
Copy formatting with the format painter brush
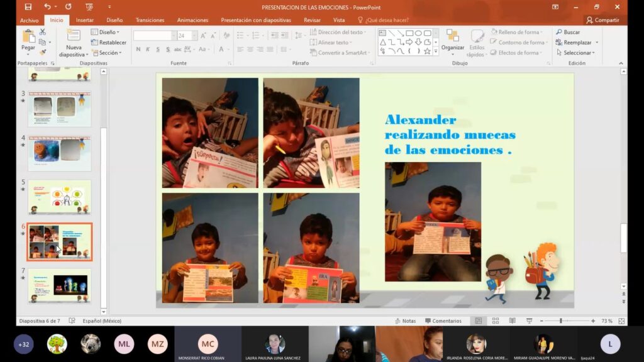42,53
